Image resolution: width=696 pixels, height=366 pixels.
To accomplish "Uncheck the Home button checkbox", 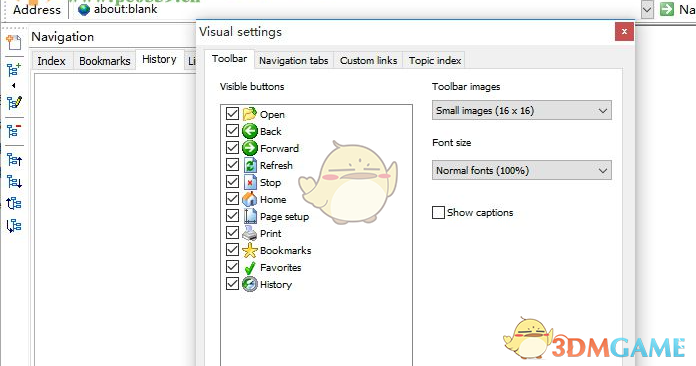I will (232, 198).
